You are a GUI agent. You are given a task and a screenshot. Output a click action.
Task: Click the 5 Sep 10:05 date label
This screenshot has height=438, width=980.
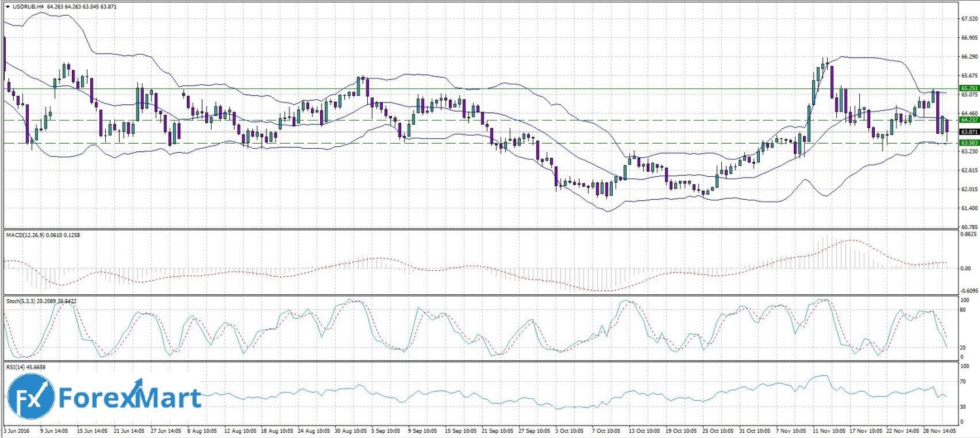click(384, 431)
